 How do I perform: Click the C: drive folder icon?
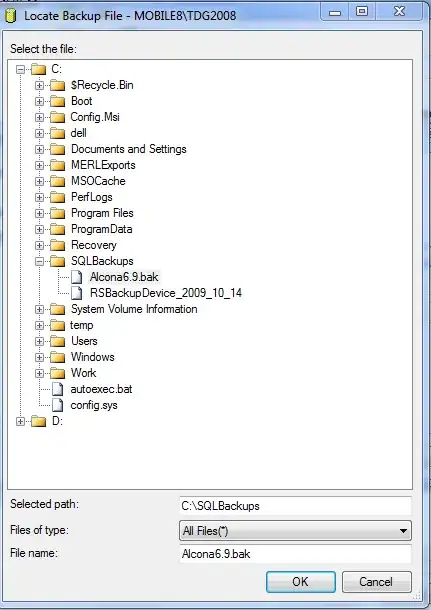tap(39, 69)
